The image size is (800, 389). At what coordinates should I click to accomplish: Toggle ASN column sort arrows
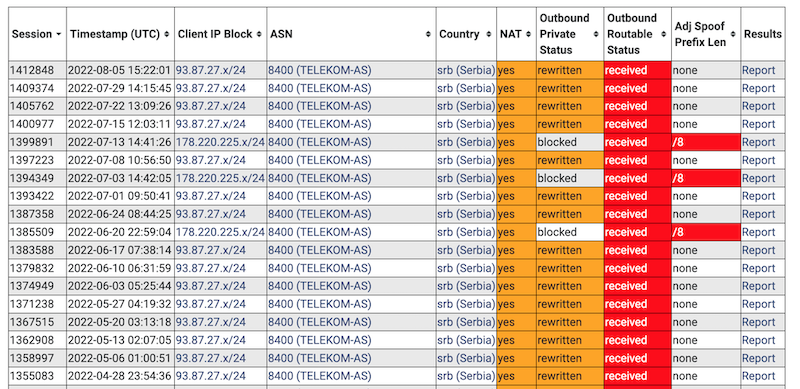click(429, 34)
